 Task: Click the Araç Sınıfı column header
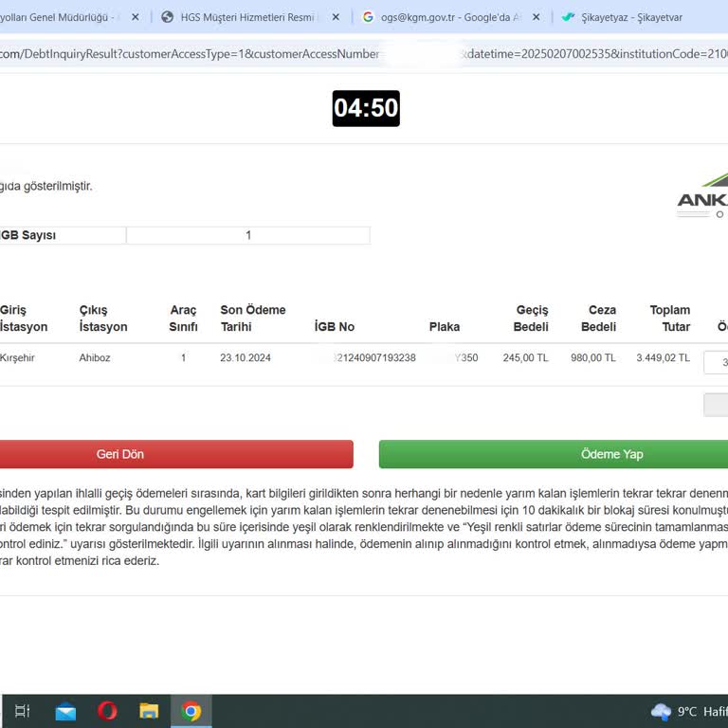(183, 318)
